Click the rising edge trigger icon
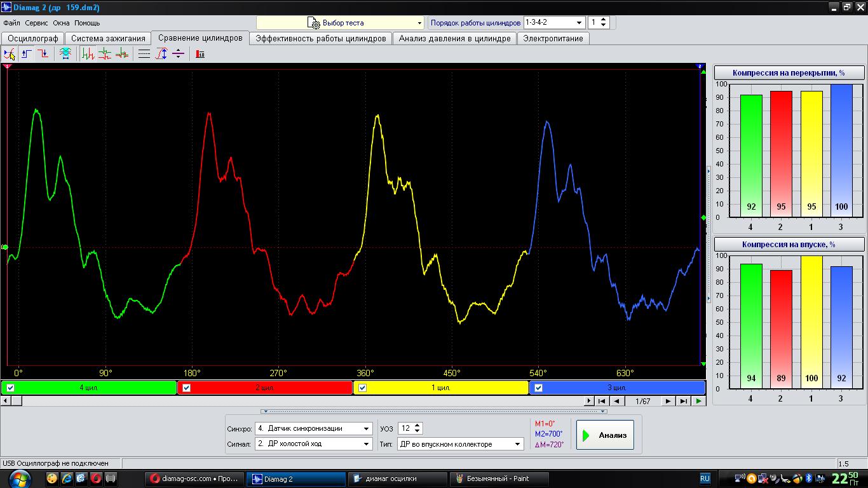Screen dimensions: 868x488 [x=27, y=54]
